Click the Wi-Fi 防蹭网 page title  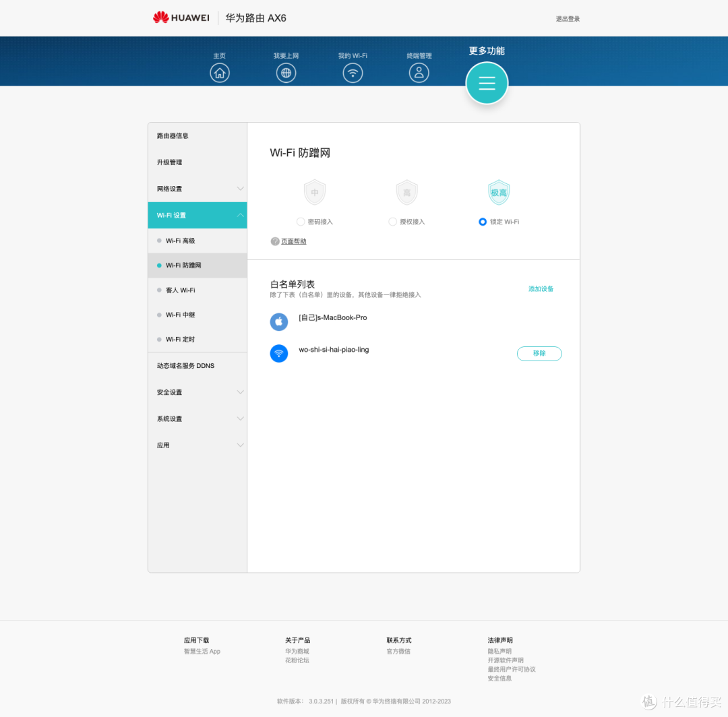(300, 153)
